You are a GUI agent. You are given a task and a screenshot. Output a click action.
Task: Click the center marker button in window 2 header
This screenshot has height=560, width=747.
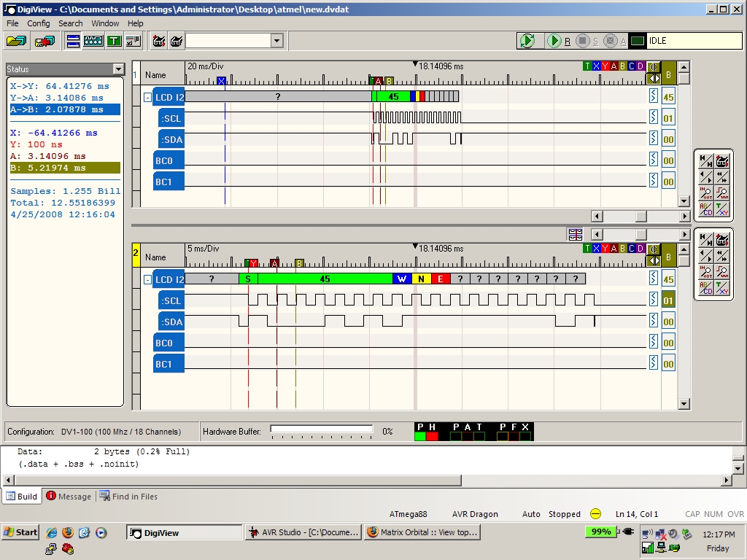pyautogui.click(x=653, y=249)
